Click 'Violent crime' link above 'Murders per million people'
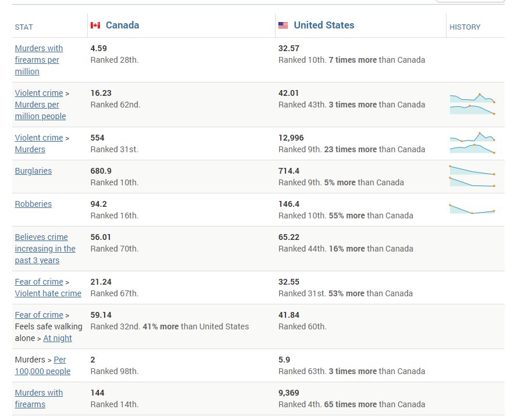The image size is (518, 420). tap(39, 93)
